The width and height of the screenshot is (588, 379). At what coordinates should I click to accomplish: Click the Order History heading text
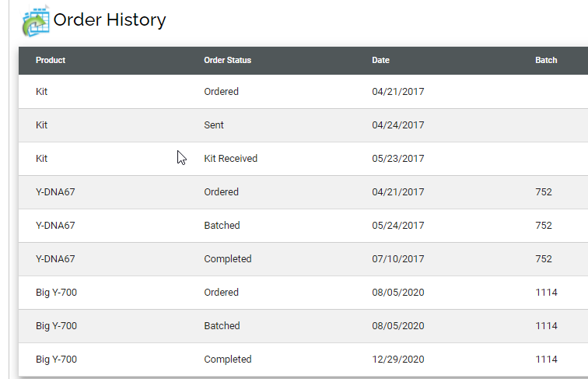point(110,20)
